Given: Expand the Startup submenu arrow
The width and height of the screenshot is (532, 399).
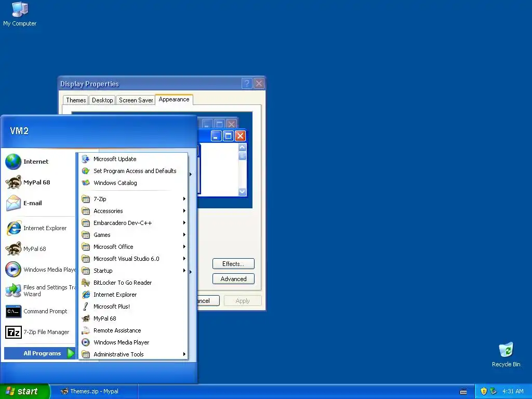Looking at the screenshot, I should [184, 270].
